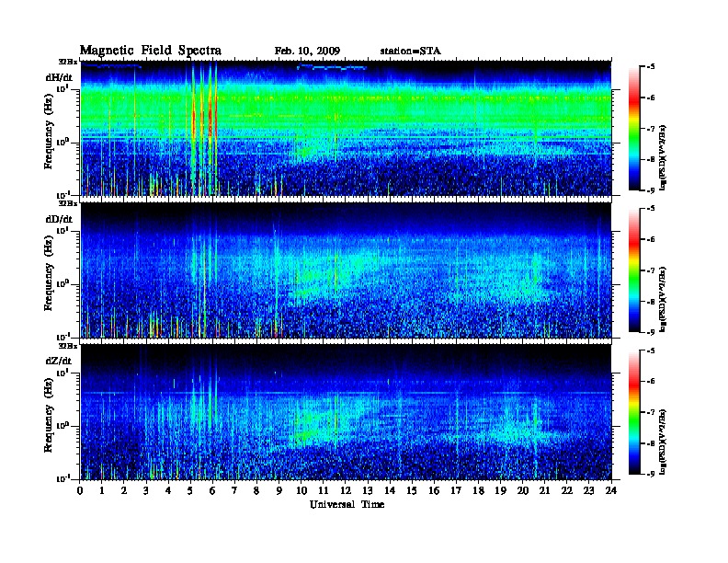Click hour 7 on the Universal Time axis
Image resolution: width=728 pixels, height=563 pixels.
[235, 490]
